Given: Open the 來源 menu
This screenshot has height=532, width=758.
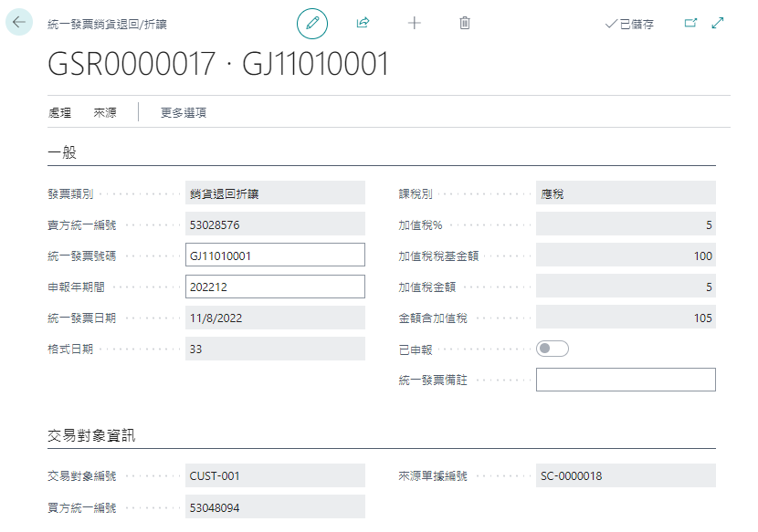Looking at the screenshot, I should 105,113.
